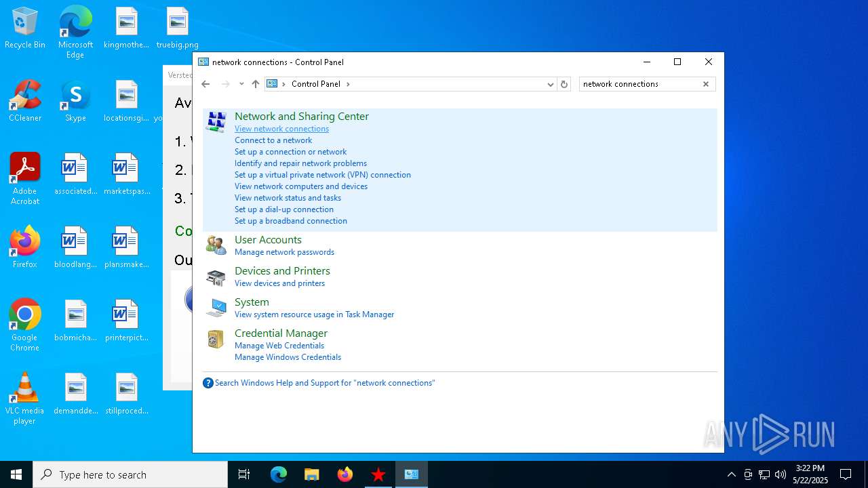Click Identify and repair network problems
This screenshot has height=488, width=868.
pos(300,163)
